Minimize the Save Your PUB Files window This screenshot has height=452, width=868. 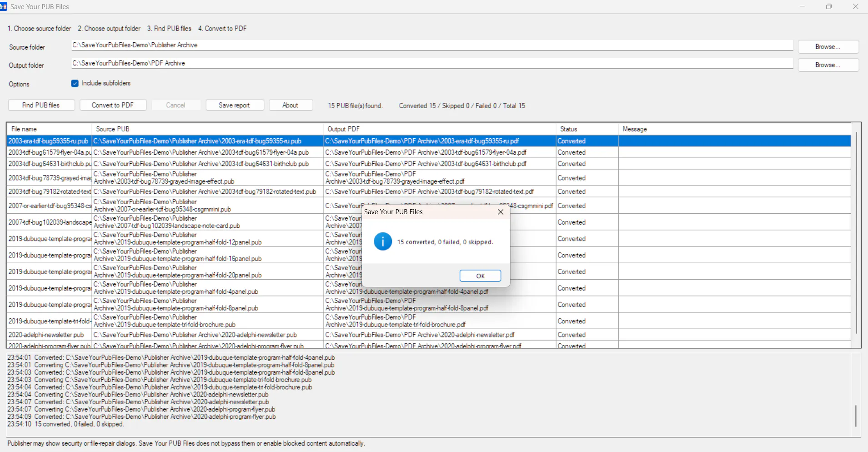[x=803, y=6]
